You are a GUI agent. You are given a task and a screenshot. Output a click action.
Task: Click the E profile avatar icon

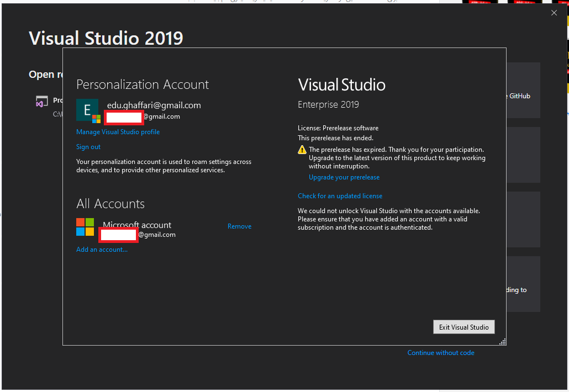tap(87, 110)
